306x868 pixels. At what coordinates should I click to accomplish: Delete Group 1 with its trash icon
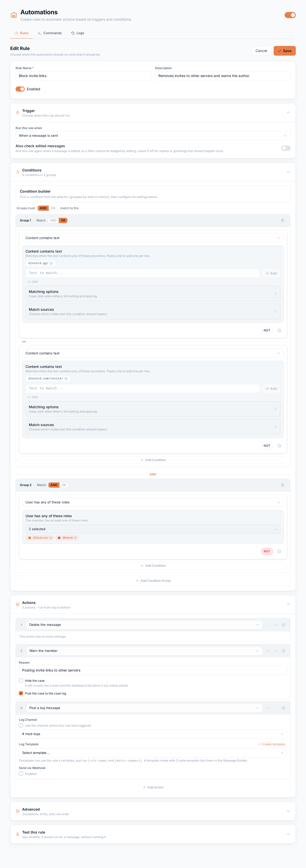coord(282,220)
